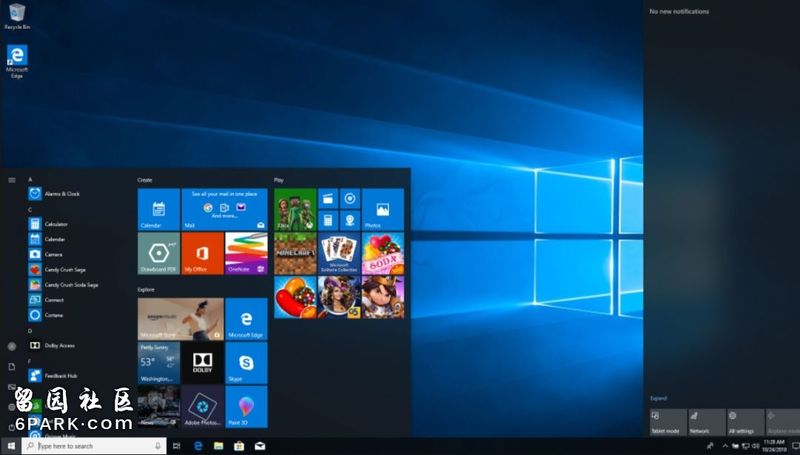The width and height of the screenshot is (800, 455).
Task: Click the Expand link in Action Center
Action: [658, 398]
